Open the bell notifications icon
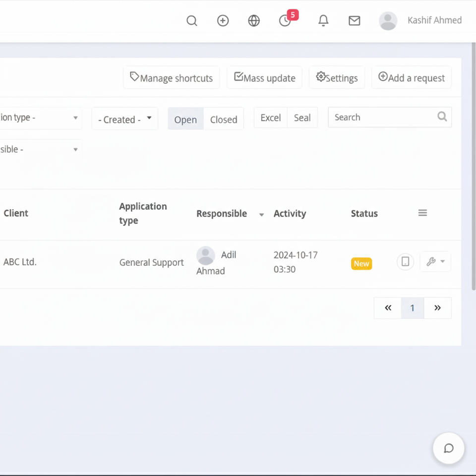Screen dimensions: 476x476 click(x=323, y=21)
